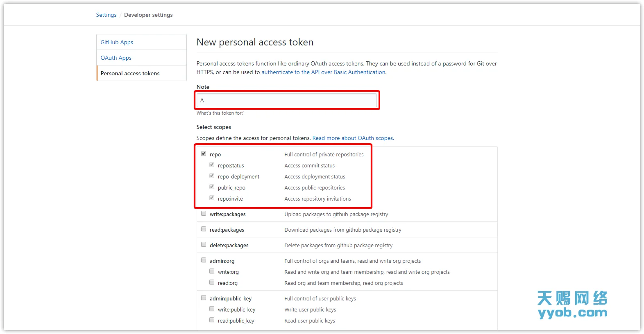Open the OAuth Apps section
The width and height of the screenshot is (644, 334).
point(116,57)
